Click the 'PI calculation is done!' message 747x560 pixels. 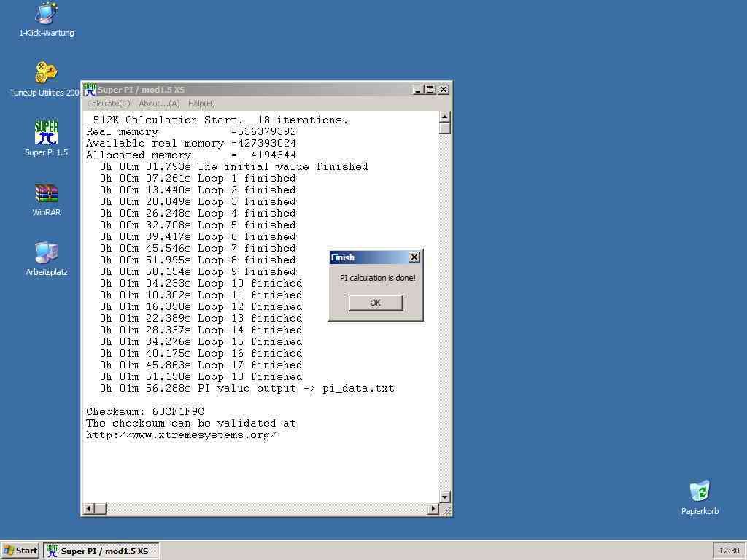coord(377,278)
